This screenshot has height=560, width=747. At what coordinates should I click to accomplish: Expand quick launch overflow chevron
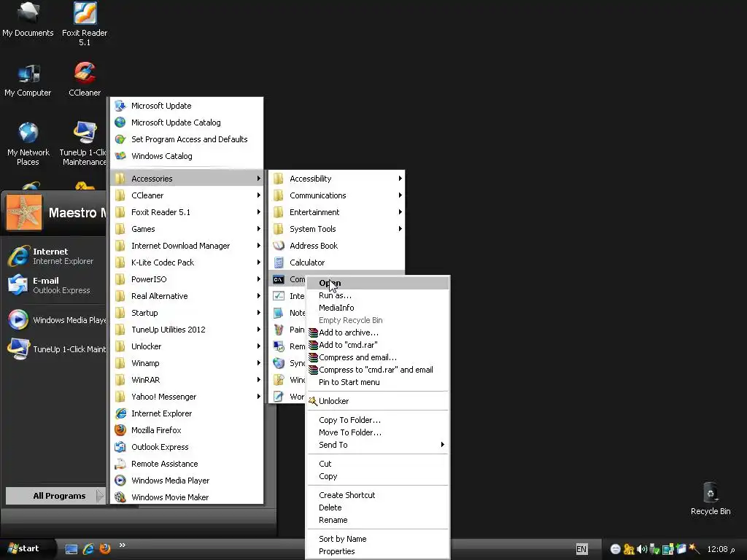coord(123,545)
